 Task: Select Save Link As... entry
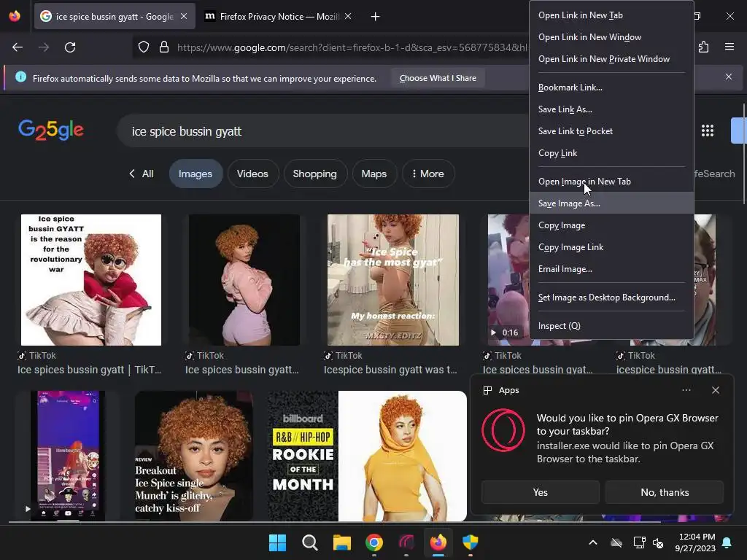pos(611,109)
